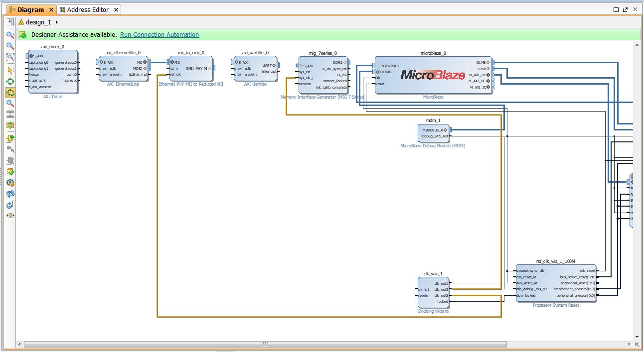This screenshot has width=644, height=352.
Task: Click the rst_clk_wiz_1_100M block title
Action: tap(556, 261)
